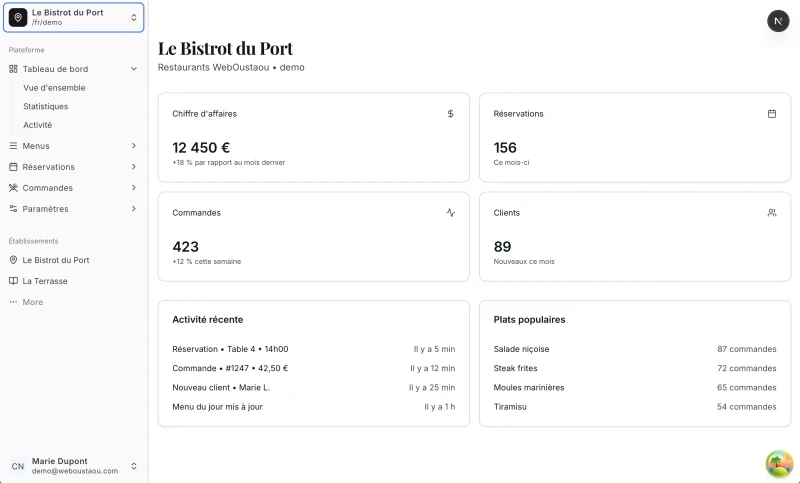Image resolution: width=800 pixels, height=483 pixels.
Task: Click the island beach round icon
Action: pos(779,463)
